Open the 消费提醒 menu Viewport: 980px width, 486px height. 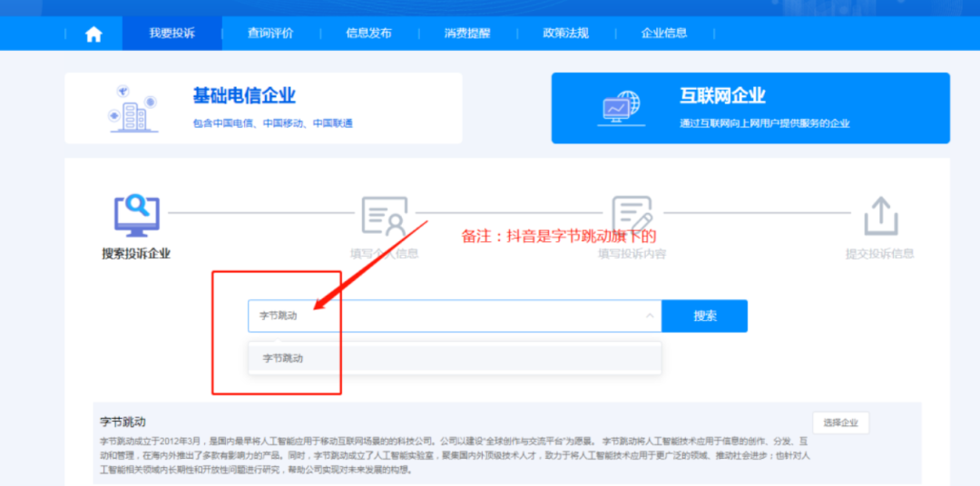coord(467,34)
